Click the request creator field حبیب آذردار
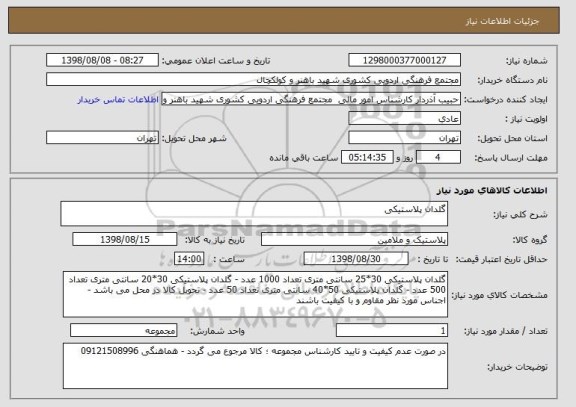 (x=311, y=100)
